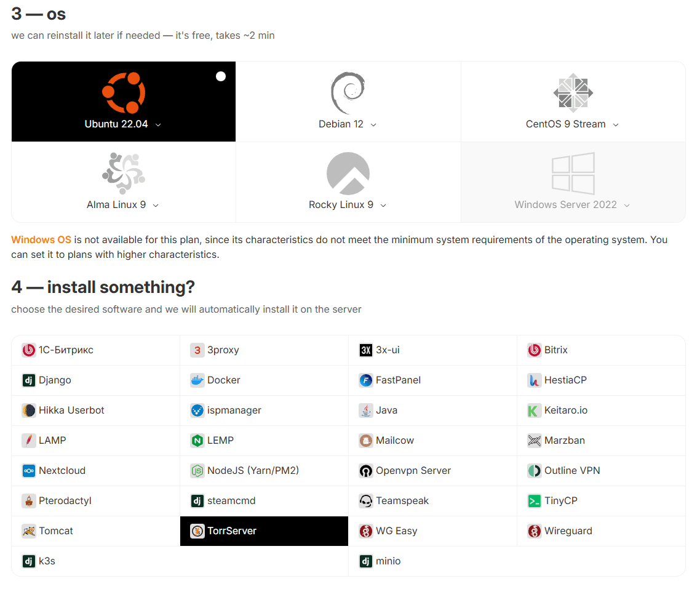Toggle the selected Ubuntu radio dot
The image size is (700, 589).
pos(221,76)
